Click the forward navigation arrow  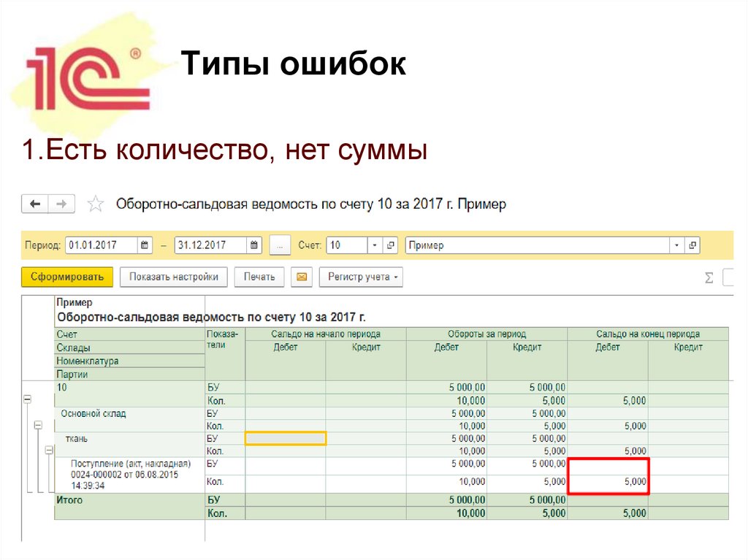click(x=61, y=204)
